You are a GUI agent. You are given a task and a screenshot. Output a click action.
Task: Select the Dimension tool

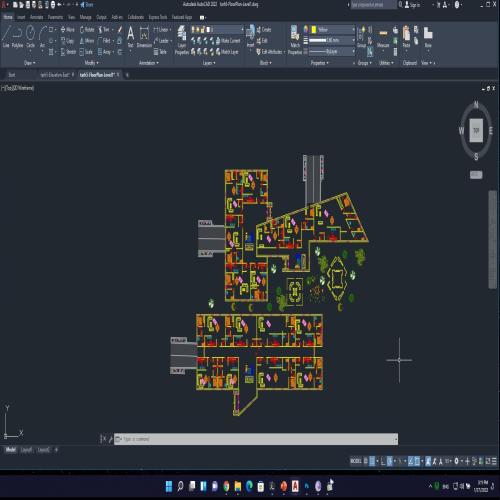point(144,37)
